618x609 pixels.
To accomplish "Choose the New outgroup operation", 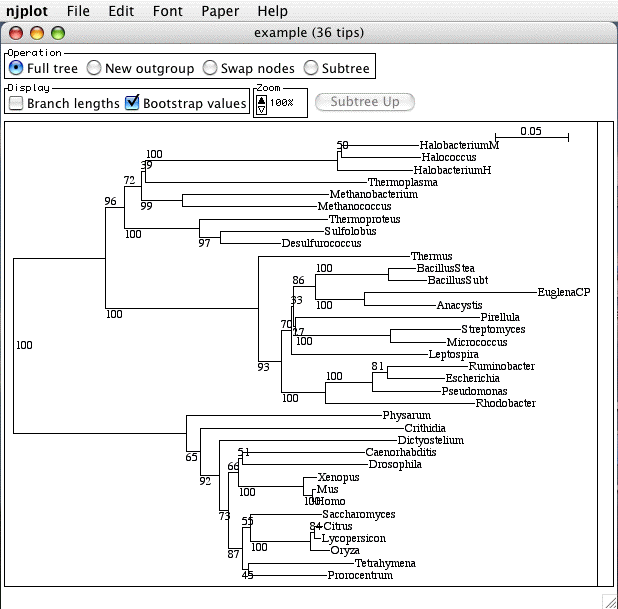I will (94, 68).
